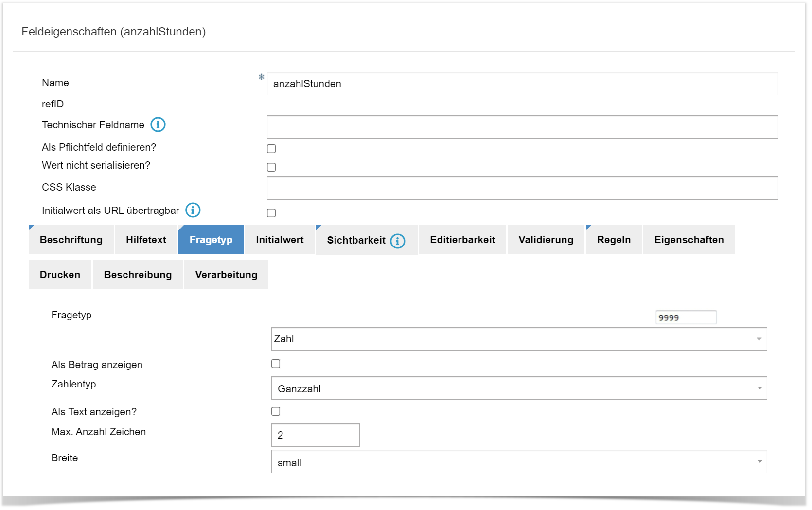Toggle the Wert nicht serialisieren checkbox
Viewport: 812px width, 510px height.
(x=271, y=167)
